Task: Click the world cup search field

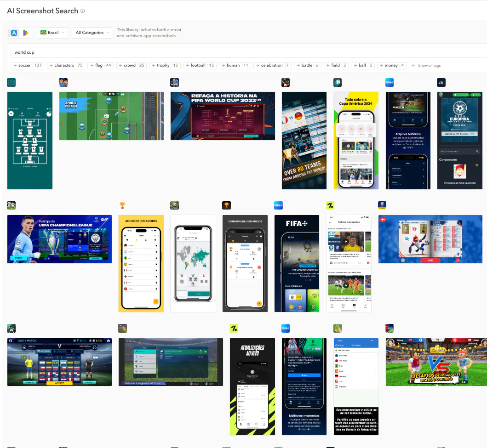Action: click(248, 52)
